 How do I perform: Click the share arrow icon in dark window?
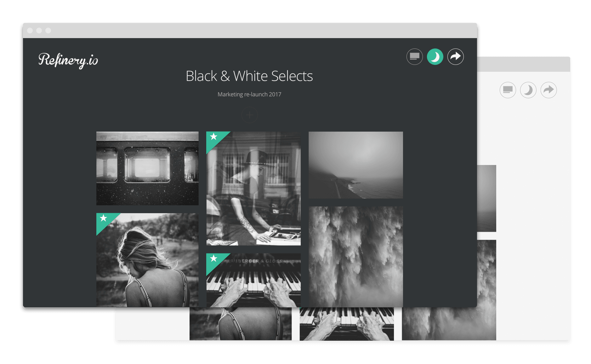coord(455,57)
